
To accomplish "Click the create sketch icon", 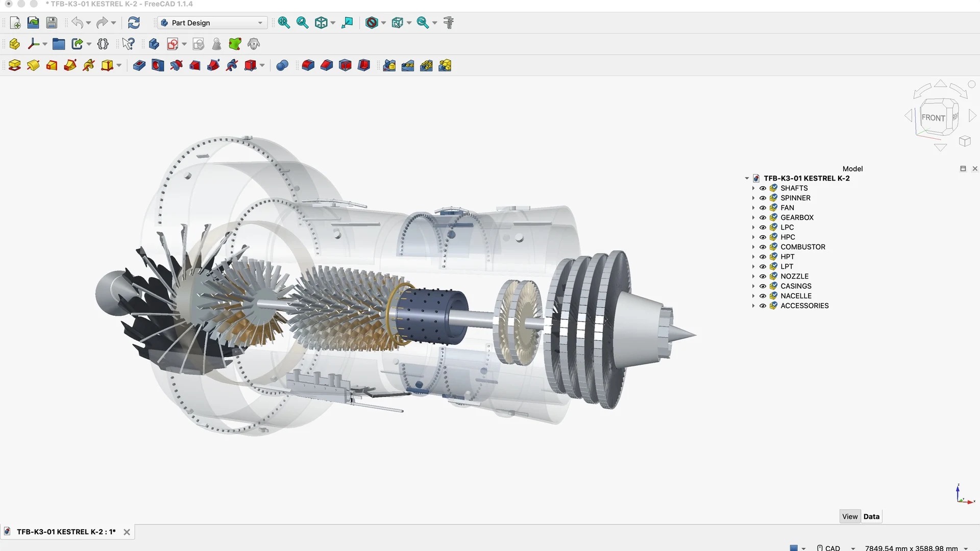I will pyautogui.click(x=173, y=44).
